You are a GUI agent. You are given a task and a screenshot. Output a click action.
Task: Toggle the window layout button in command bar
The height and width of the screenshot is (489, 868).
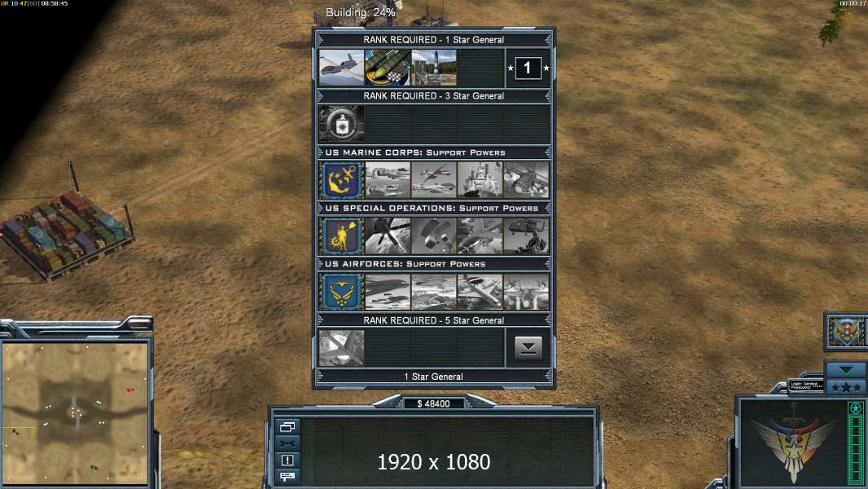(287, 426)
